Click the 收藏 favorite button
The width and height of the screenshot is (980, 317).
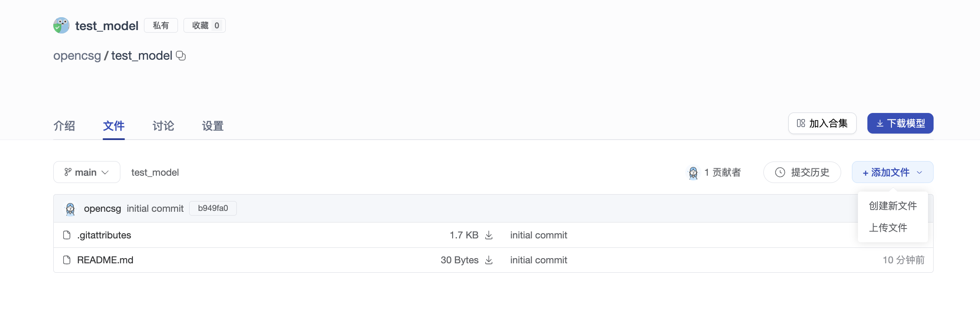tap(205, 26)
